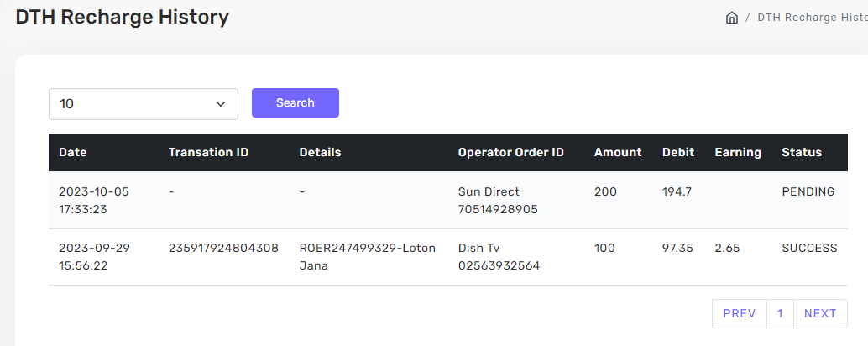
Task: Click the Amount column header
Action: tap(618, 153)
